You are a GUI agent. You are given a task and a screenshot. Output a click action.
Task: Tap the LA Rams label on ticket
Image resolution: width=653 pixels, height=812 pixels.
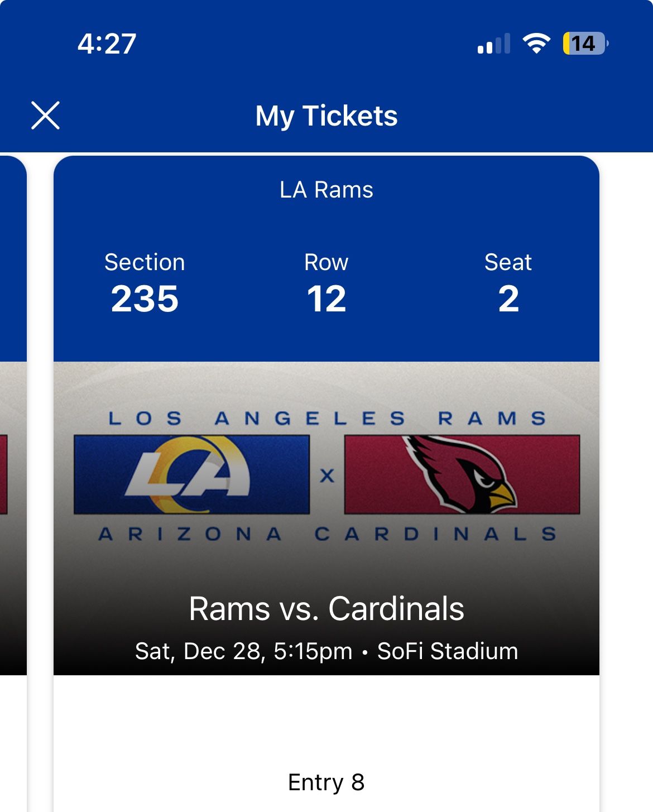click(326, 190)
